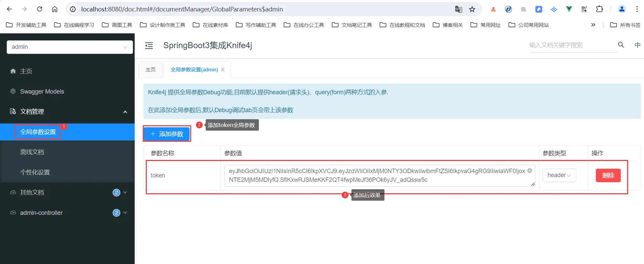The width and height of the screenshot is (644, 264).
Task: Open the admin group selector dropdown
Action: (x=70, y=47)
